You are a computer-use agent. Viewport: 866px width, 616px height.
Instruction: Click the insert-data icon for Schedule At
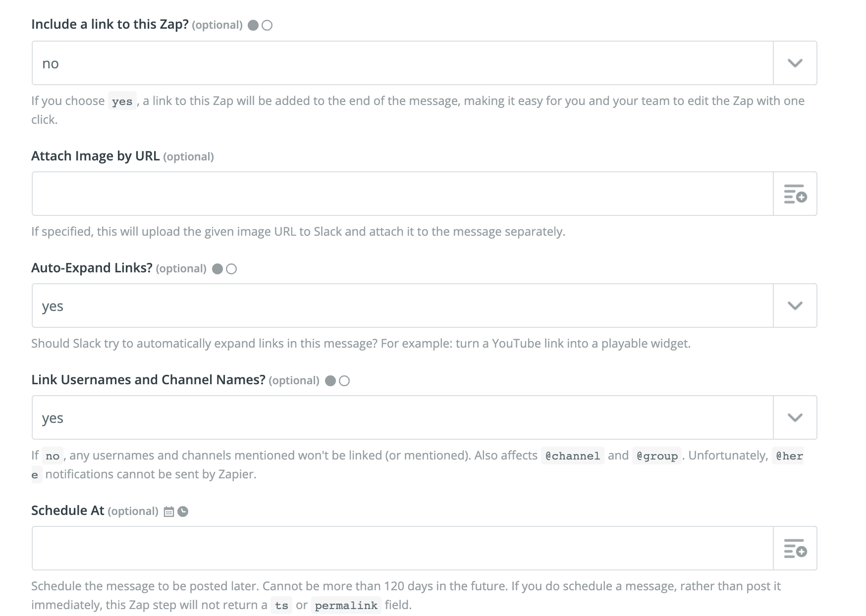tap(795, 549)
